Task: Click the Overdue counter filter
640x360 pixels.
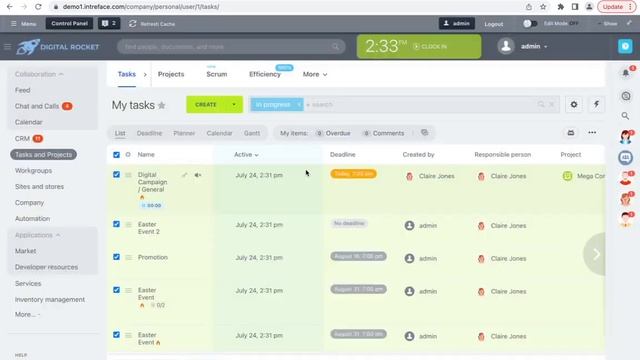Action: tap(333, 133)
